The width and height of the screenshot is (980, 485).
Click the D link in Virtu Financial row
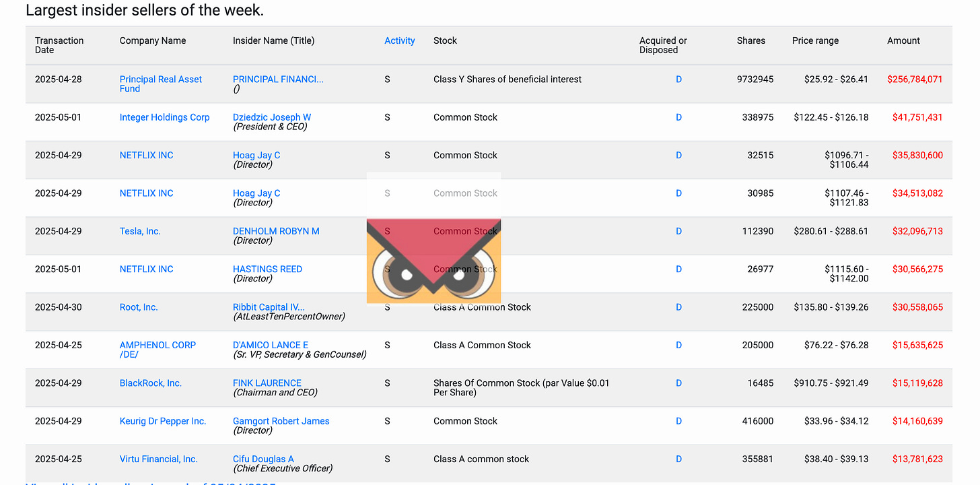point(678,459)
